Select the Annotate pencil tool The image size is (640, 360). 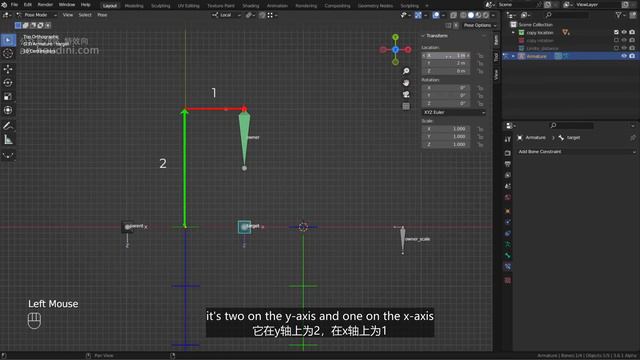[8, 126]
